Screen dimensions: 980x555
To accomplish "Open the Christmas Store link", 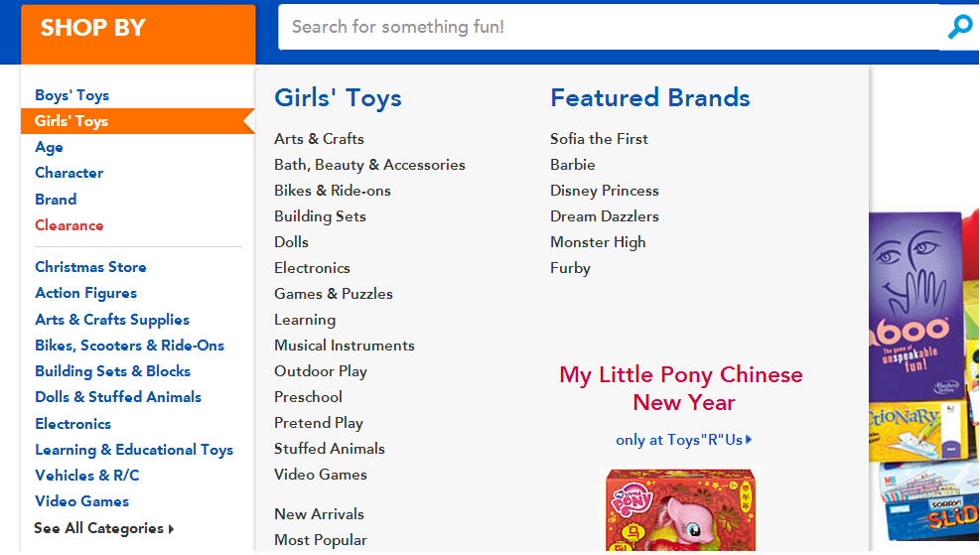I will [90, 267].
